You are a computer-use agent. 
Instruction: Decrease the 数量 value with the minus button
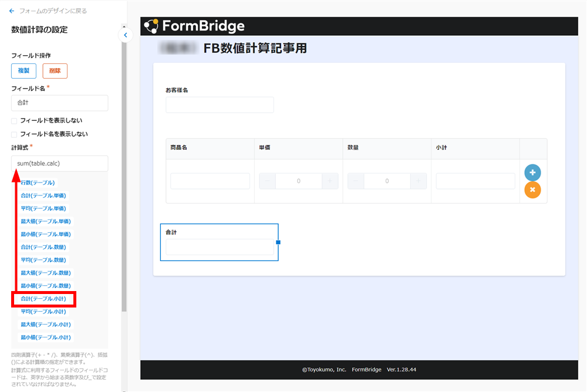356,181
